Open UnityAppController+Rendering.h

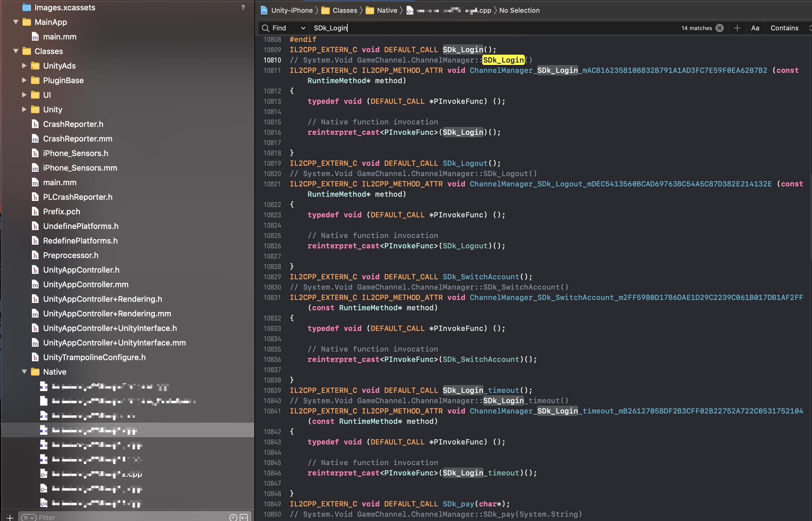[103, 299]
